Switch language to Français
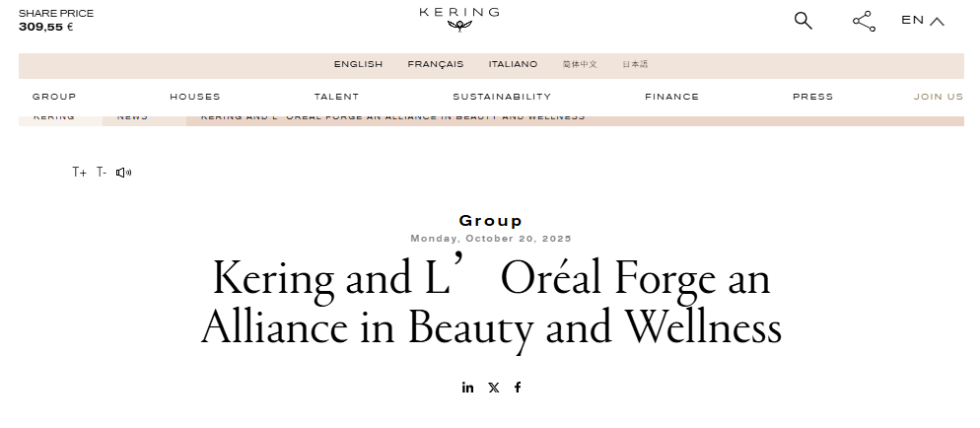 point(435,65)
